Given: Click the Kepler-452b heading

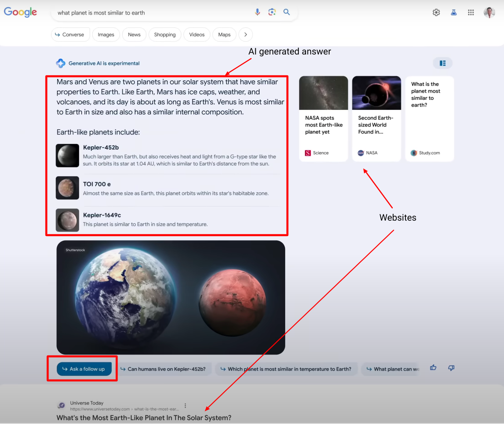Looking at the screenshot, I should pos(101,148).
